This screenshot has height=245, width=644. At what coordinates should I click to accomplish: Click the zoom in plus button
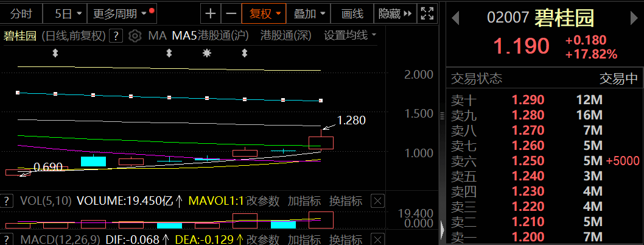coord(211,13)
